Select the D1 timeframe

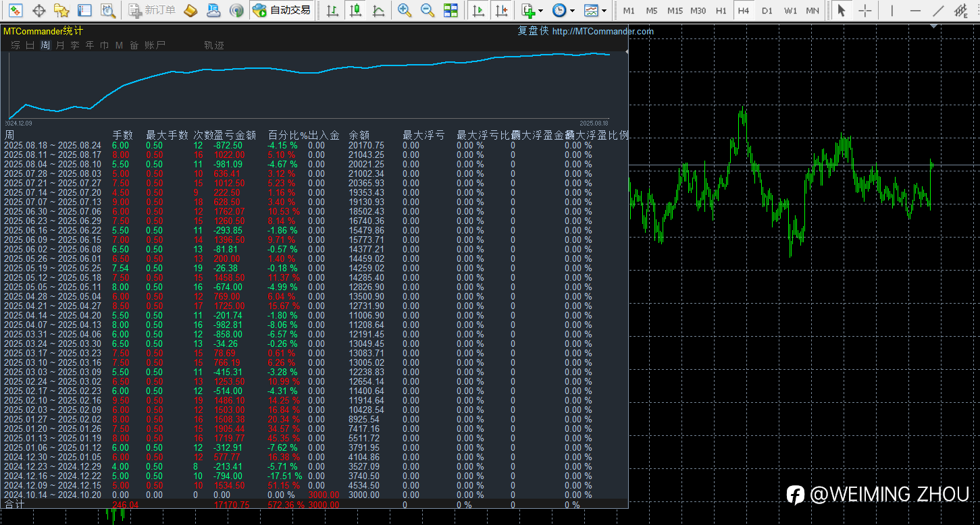coord(767,11)
